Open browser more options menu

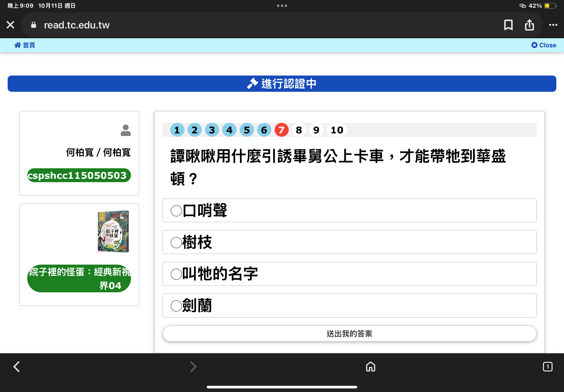(553, 25)
